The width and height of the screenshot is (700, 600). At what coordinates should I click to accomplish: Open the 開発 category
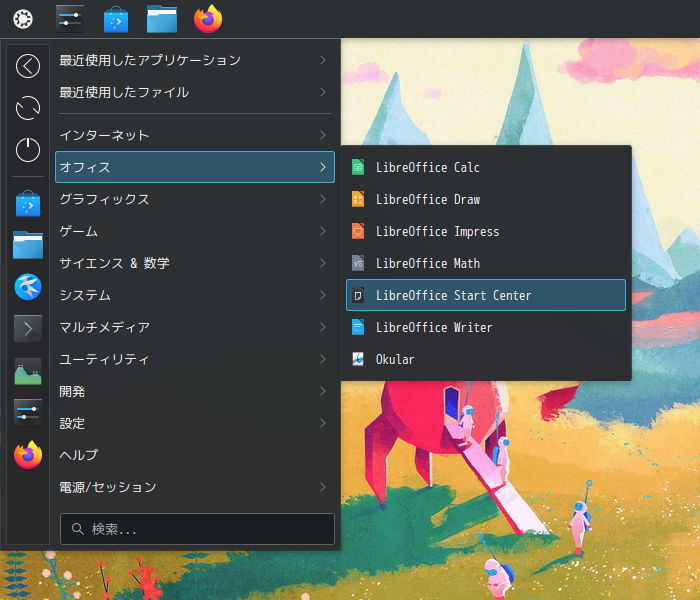pyautogui.click(x=195, y=392)
